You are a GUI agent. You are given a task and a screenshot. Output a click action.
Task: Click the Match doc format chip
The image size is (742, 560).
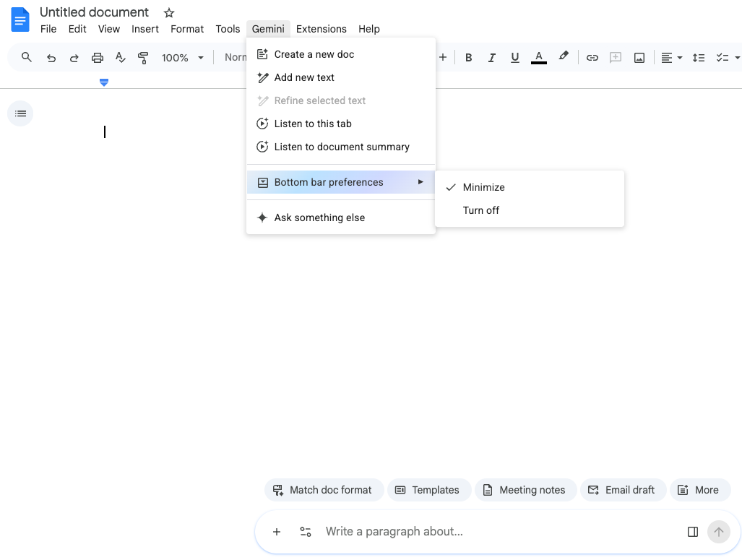pos(324,490)
